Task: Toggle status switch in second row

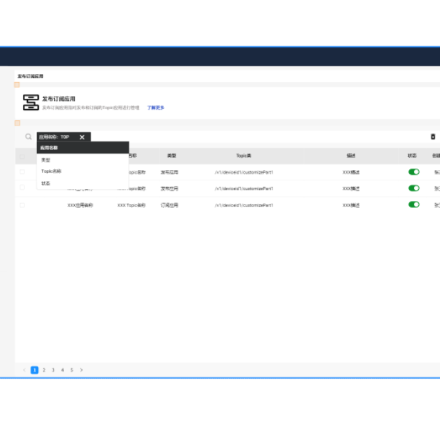Action: 414,188
